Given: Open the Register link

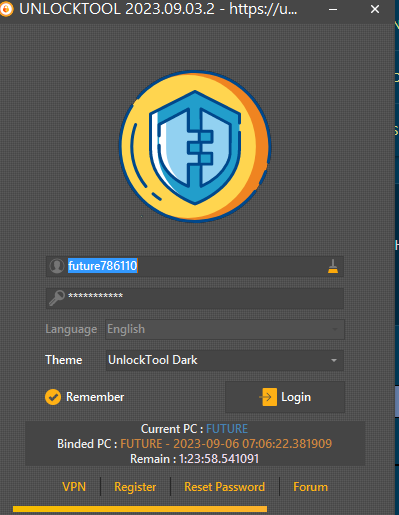Looking at the screenshot, I should click(135, 487).
